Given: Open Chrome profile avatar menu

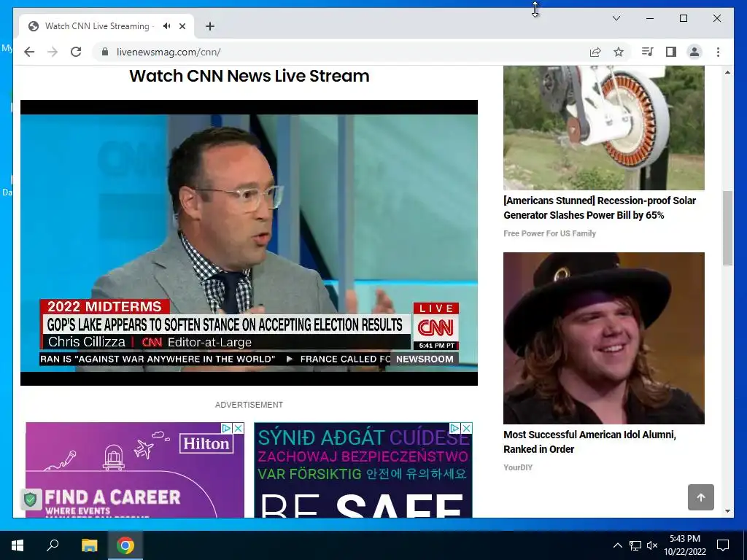Looking at the screenshot, I should tap(694, 52).
